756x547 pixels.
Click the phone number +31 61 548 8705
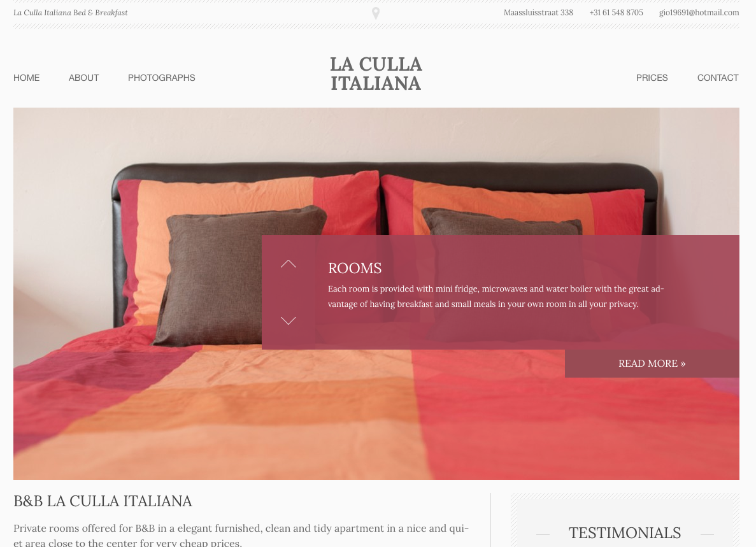click(x=616, y=13)
